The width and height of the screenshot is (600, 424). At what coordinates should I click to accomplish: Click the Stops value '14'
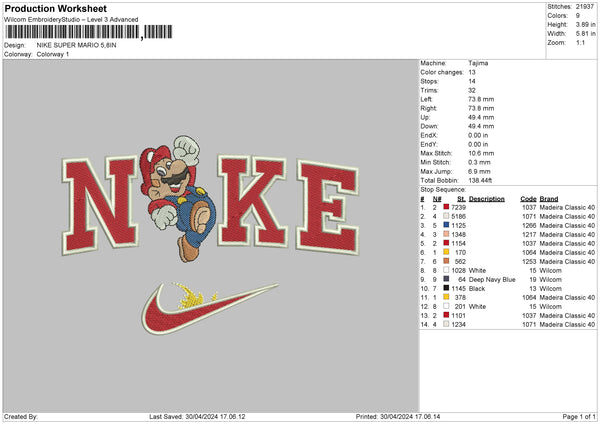[x=472, y=81]
